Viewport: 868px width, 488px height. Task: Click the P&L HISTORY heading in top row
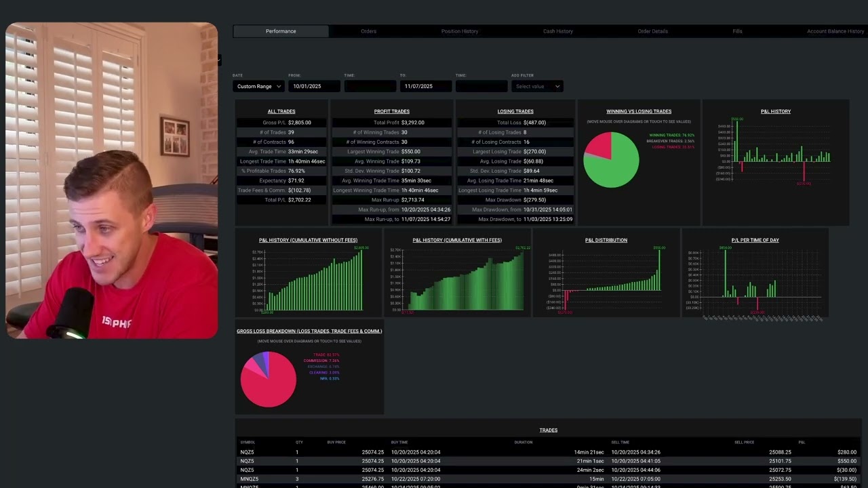click(x=776, y=111)
